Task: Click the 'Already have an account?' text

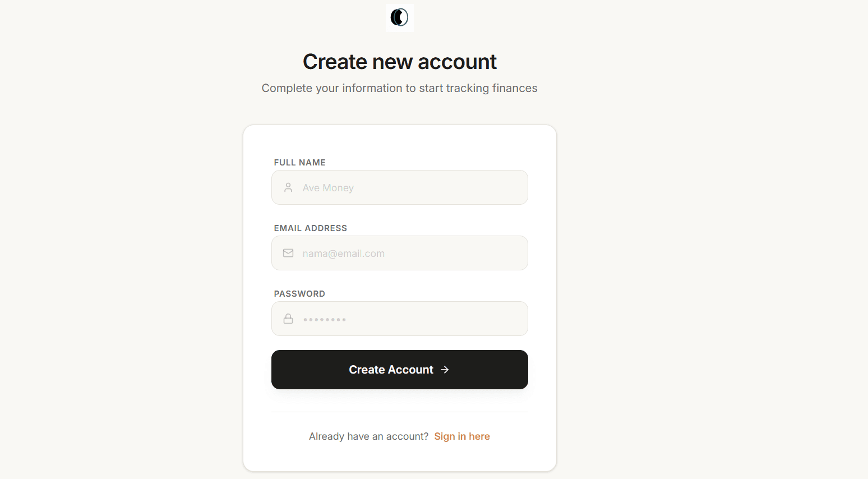Action: (368, 436)
